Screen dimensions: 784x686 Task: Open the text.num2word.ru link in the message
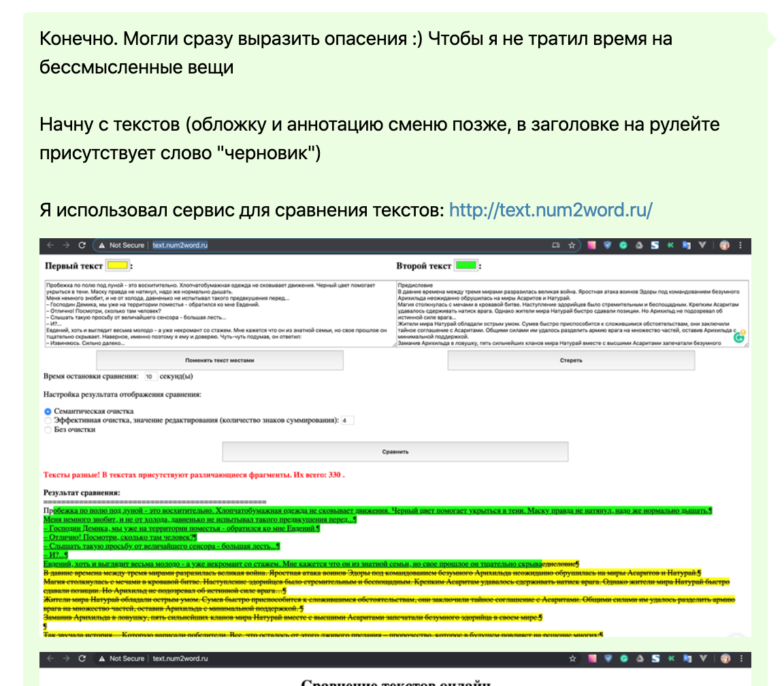(x=551, y=210)
